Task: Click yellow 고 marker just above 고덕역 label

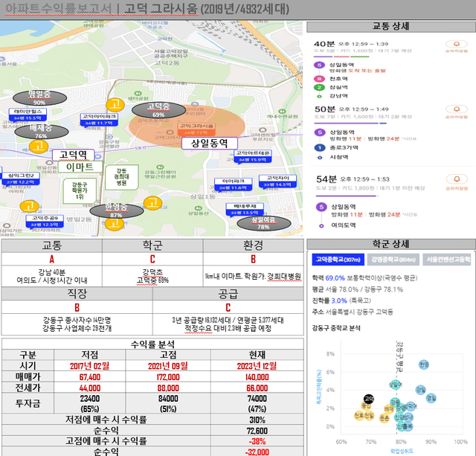Action: (39, 147)
